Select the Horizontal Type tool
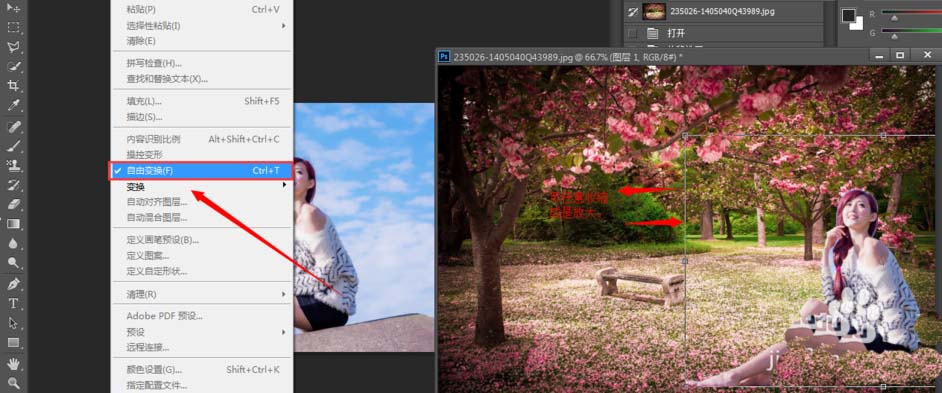 pos(13,303)
